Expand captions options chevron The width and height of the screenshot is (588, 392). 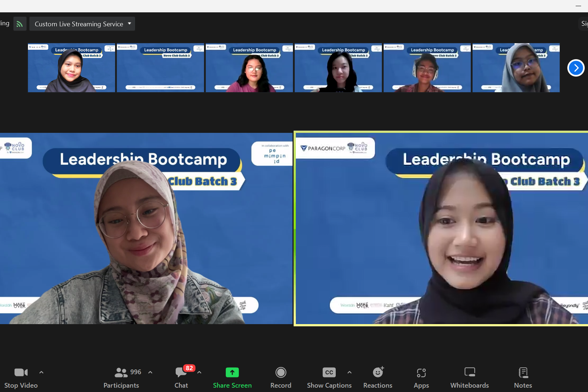tap(350, 372)
